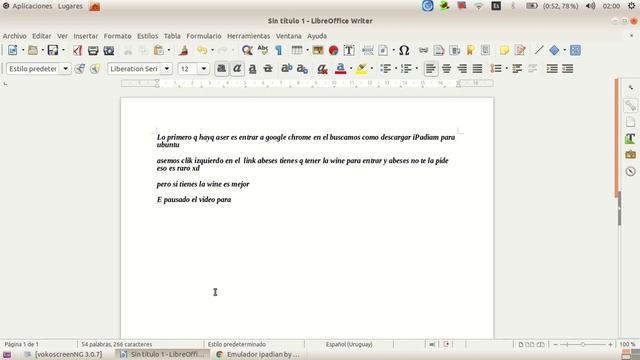Viewport: 640px width, 360px height.
Task: Insert a table with the grid icon
Action: pyautogui.click(x=297, y=50)
